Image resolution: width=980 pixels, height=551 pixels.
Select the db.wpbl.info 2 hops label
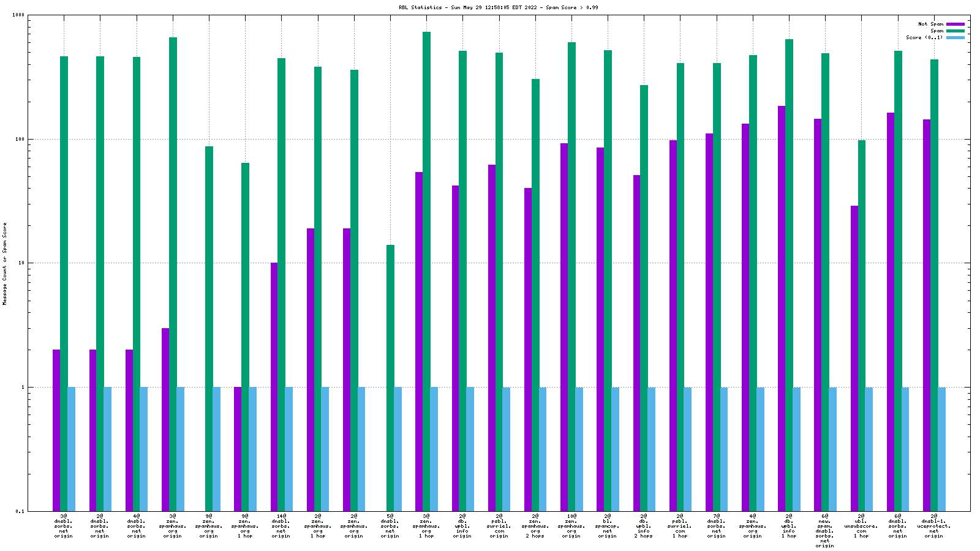click(x=643, y=526)
